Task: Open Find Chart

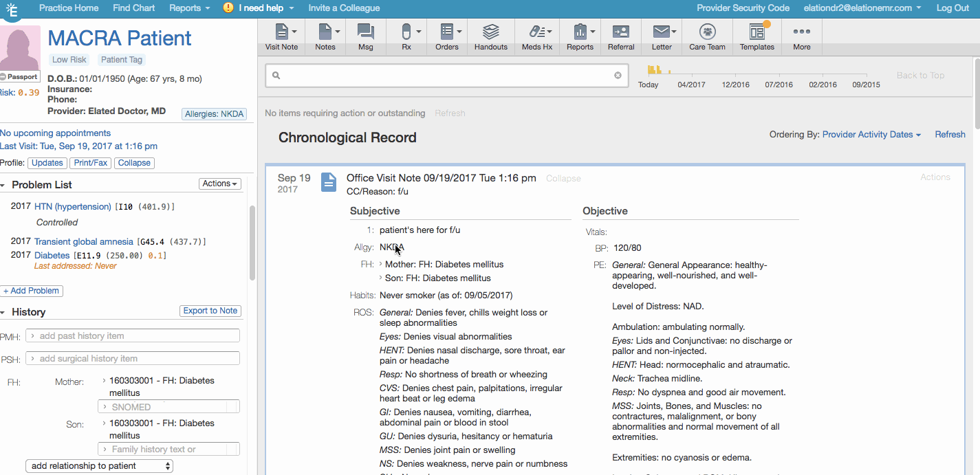Action: 134,8
